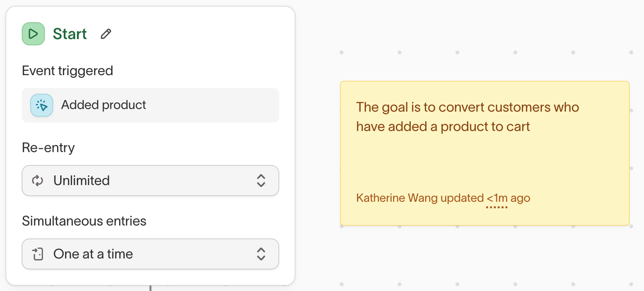Click the green Start play icon
Viewport: 644px width, 291px height.
click(33, 34)
